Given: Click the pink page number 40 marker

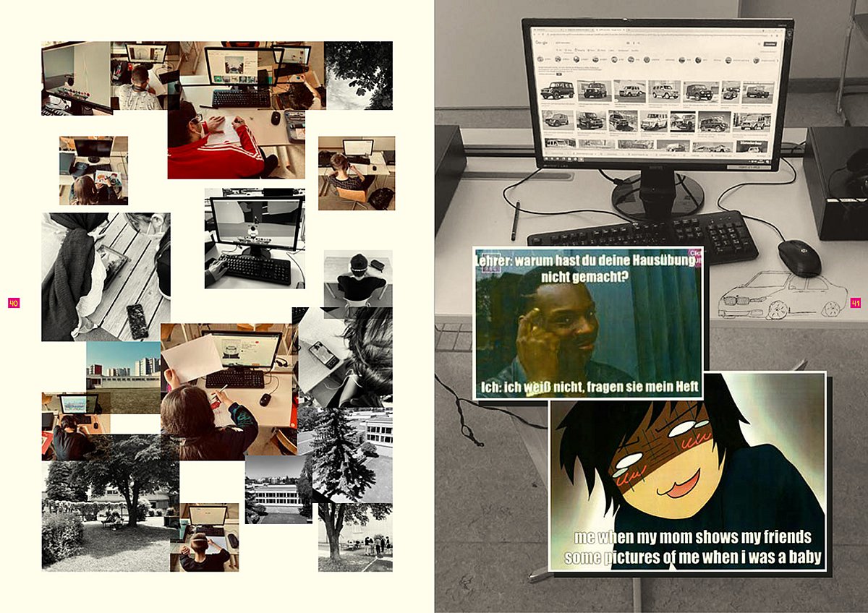Looking at the screenshot, I should pyautogui.click(x=13, y=303).
